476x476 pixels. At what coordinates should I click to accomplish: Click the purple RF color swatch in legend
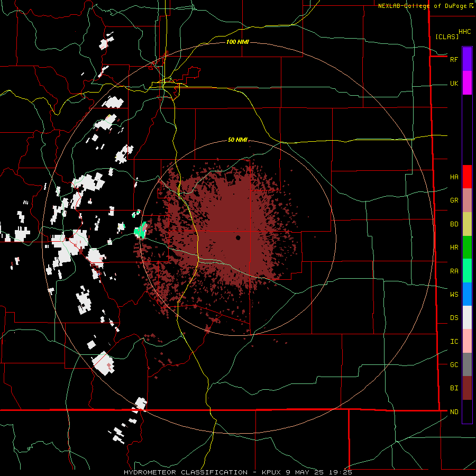point(467,59)
